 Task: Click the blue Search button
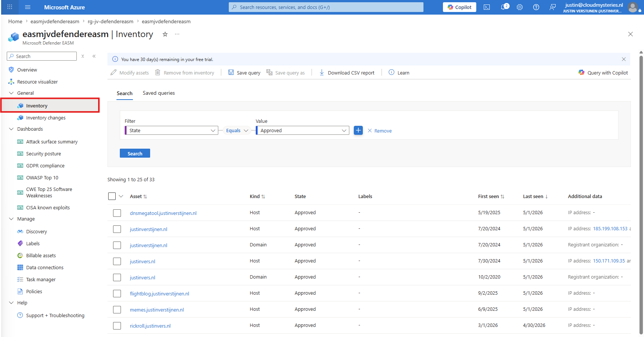[135, 154]
